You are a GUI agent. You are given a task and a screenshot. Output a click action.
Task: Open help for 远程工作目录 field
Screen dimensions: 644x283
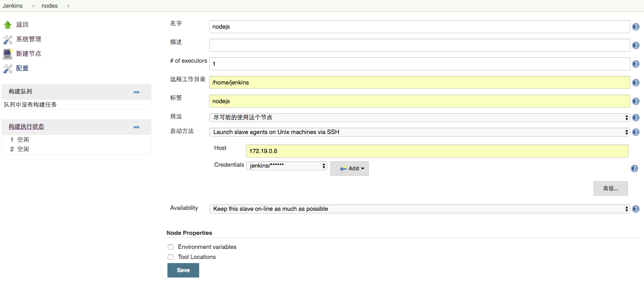click(x=636, y=83)
